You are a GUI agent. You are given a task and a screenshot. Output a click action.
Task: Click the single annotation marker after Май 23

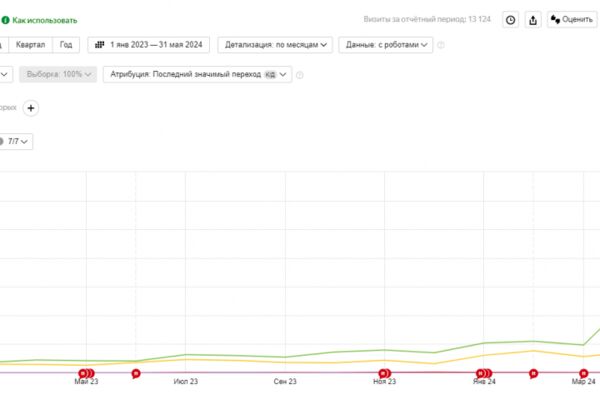(x=136, y=374)
